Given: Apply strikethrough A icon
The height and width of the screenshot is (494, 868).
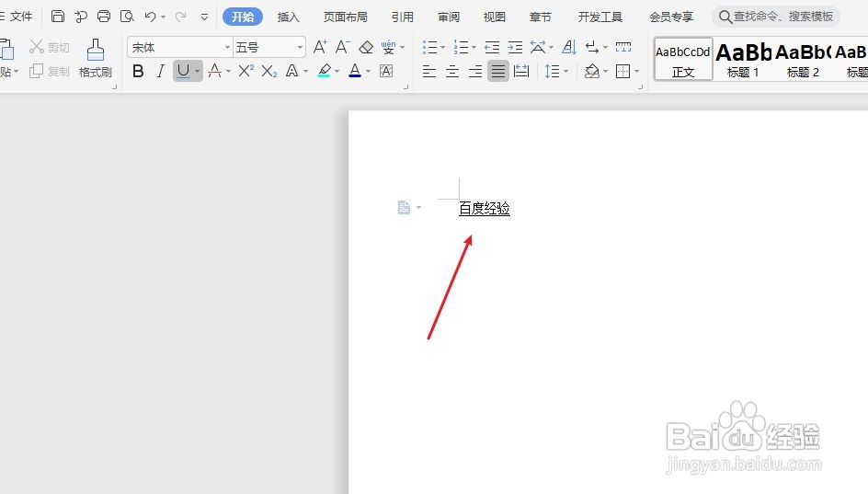Looking at the screenshot, I should [x=215, y=71].
